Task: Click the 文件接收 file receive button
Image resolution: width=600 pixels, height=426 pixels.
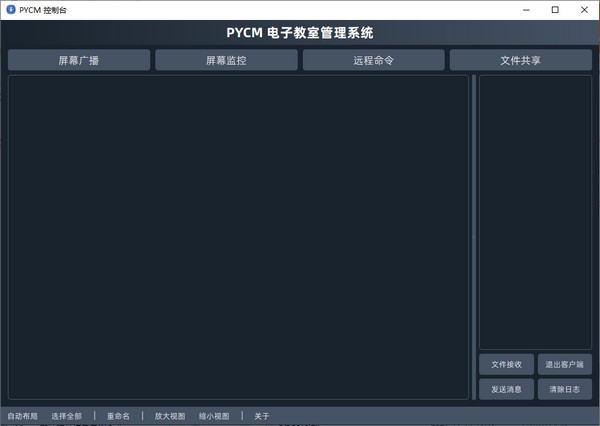Action: pyautogui.click(x=506, y=364)
